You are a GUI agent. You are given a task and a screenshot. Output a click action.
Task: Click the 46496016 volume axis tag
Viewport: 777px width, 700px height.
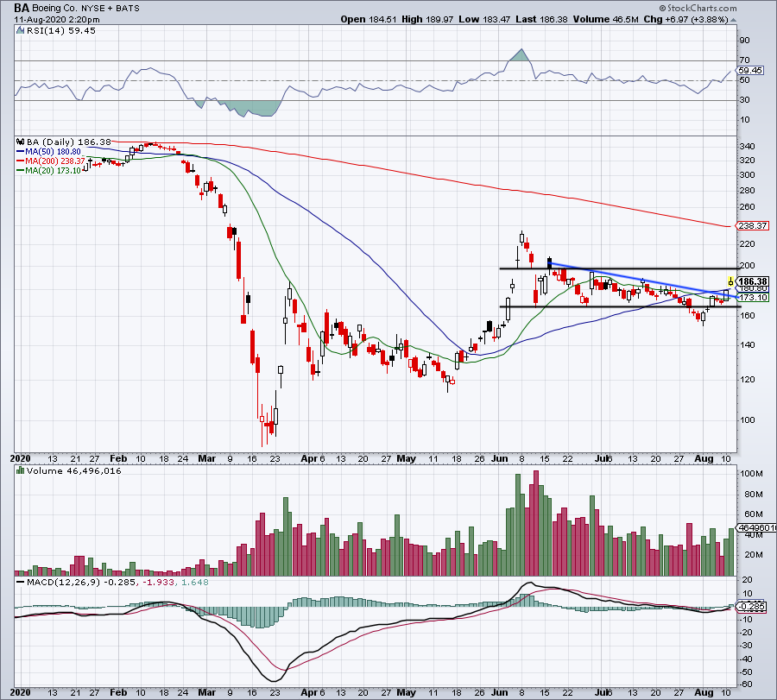coord(756,528)
